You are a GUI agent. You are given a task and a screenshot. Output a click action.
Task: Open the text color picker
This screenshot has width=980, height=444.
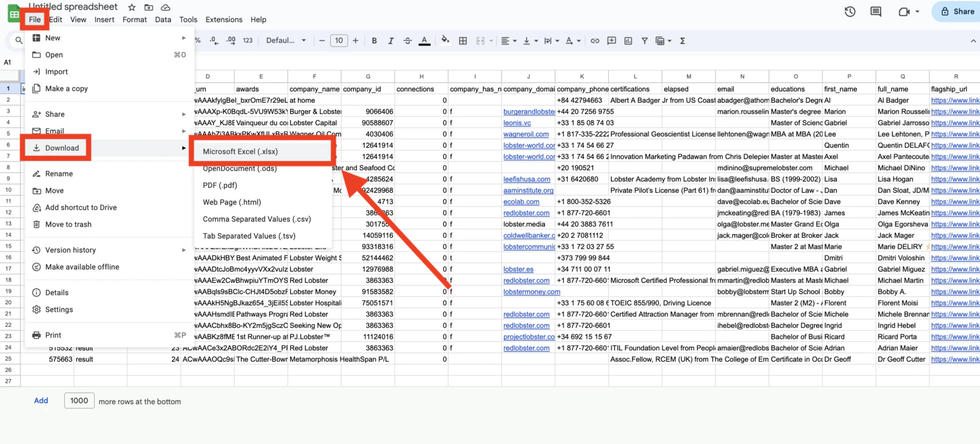pos(424,40)
